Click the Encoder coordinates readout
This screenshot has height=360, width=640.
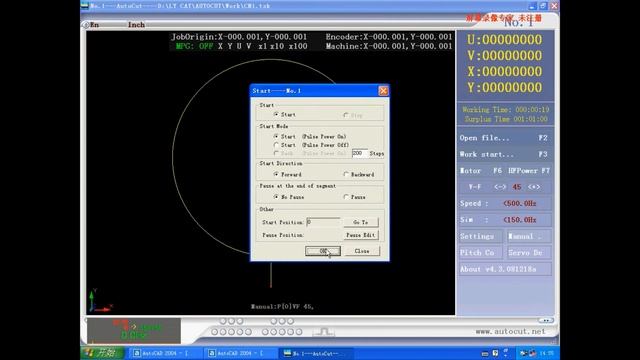[x=389, y=37]
